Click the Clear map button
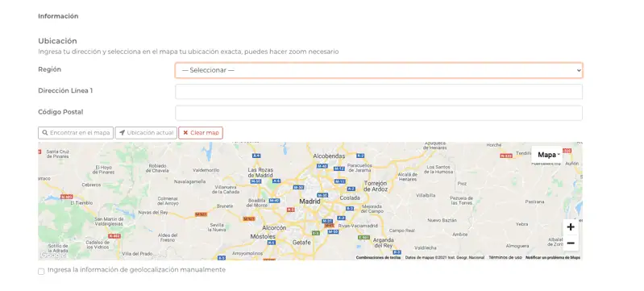 [x=201, y=133]
